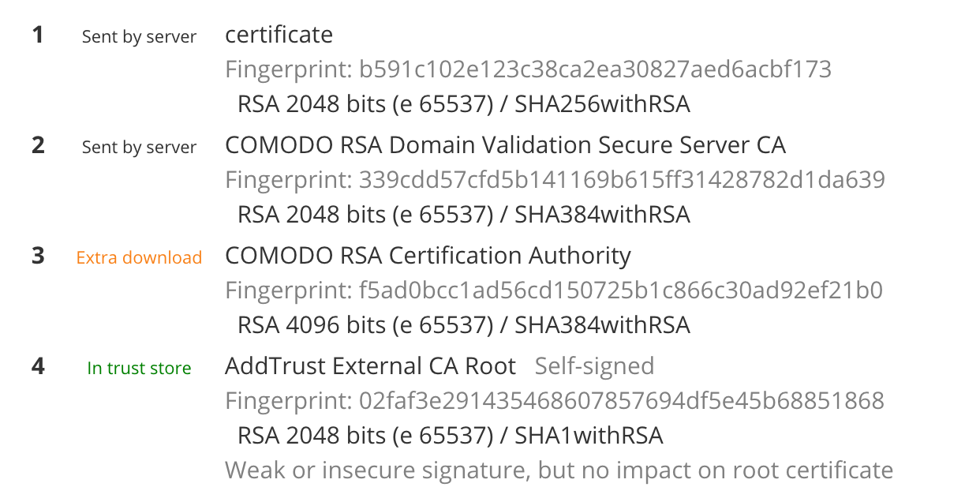Click "Sent by server" label for certificate 1
Image resolution: width=980 pixels, height=502 pixels.
[x=139, y=37]
